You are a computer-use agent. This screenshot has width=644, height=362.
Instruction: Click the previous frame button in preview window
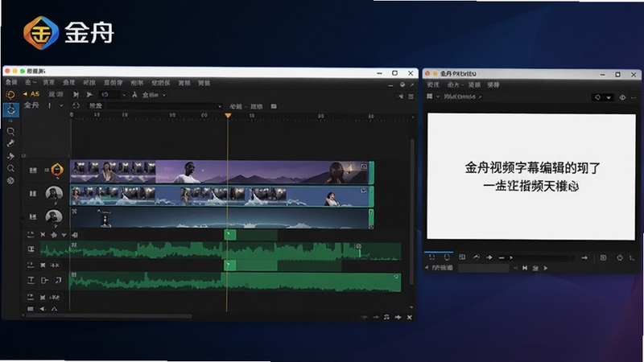(525, 268)
